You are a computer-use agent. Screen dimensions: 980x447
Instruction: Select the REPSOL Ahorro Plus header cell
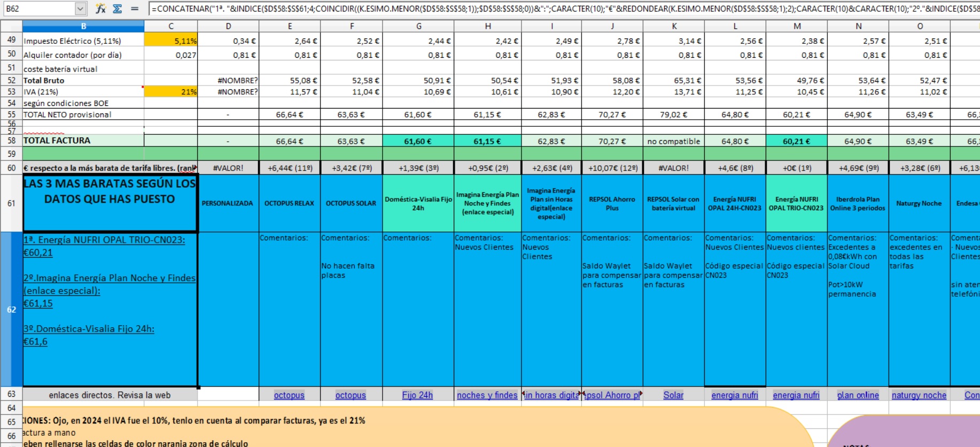[x=612, y=203]
